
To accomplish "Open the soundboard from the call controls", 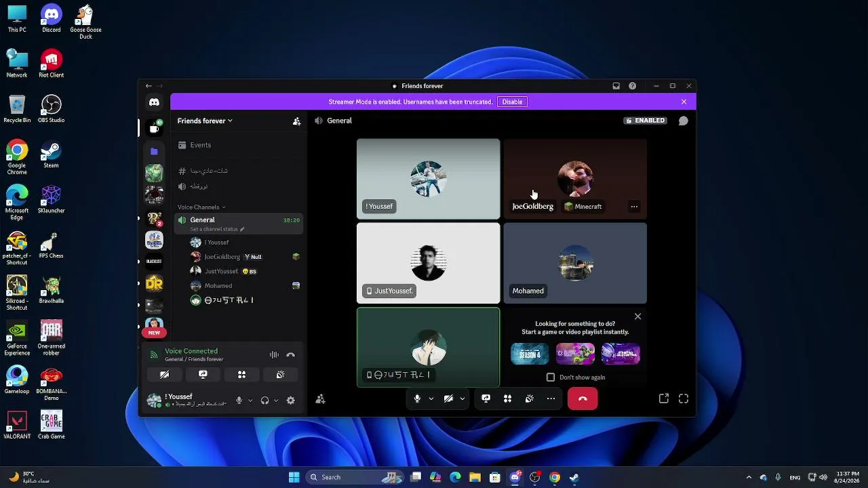I will coord(529,399).
